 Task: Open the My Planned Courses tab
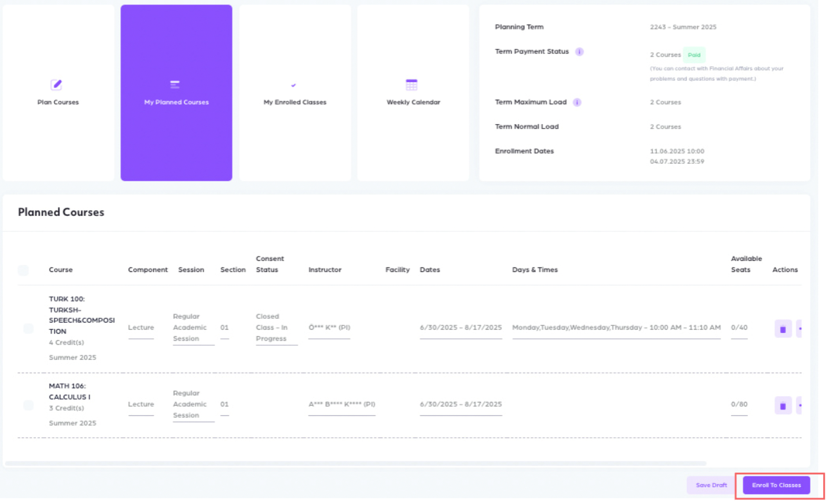[x=176, y=93]
